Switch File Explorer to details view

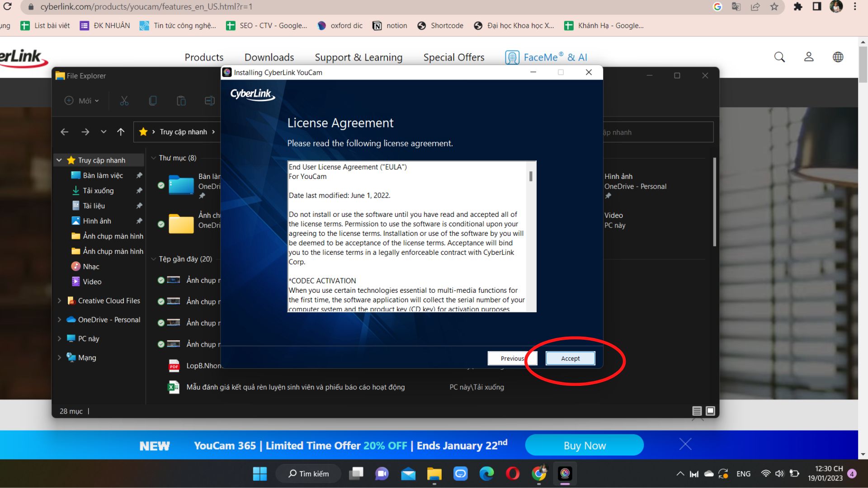(697, 411)
